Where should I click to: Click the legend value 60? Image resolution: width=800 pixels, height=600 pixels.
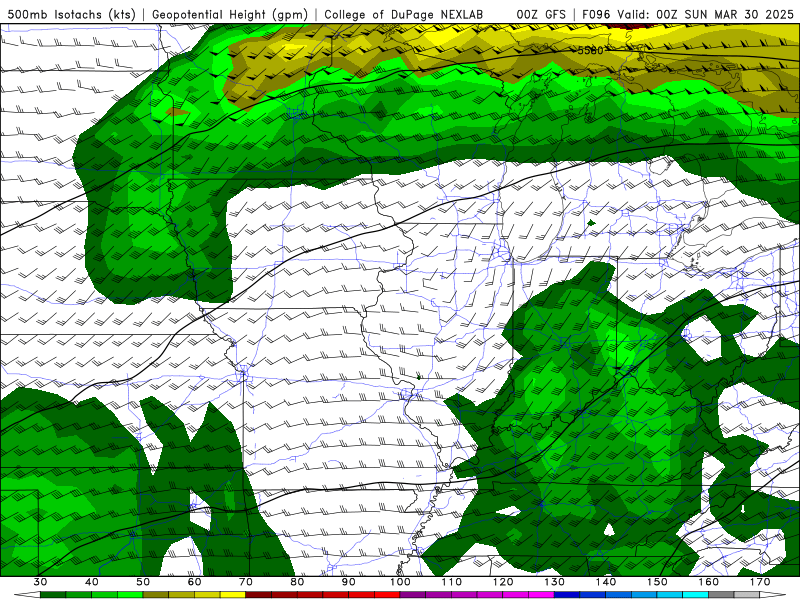pos(194,582)
